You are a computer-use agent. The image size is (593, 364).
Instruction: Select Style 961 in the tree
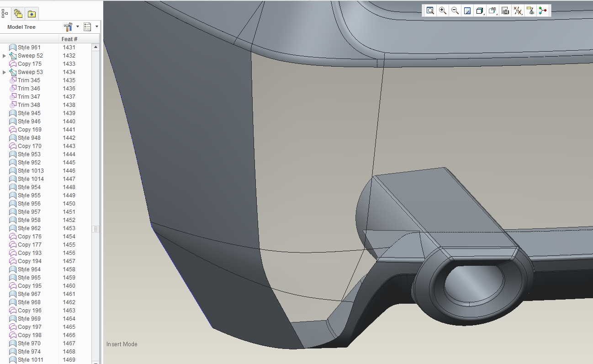coord(29,47)
